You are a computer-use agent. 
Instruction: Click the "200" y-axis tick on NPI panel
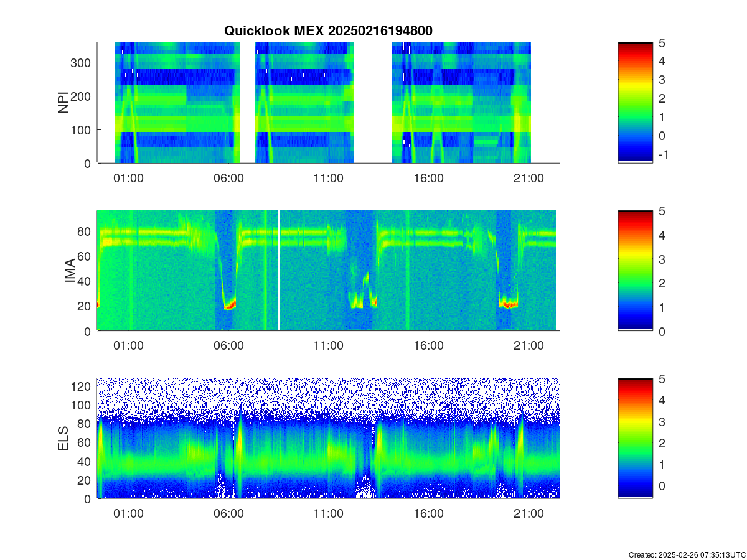82,96
